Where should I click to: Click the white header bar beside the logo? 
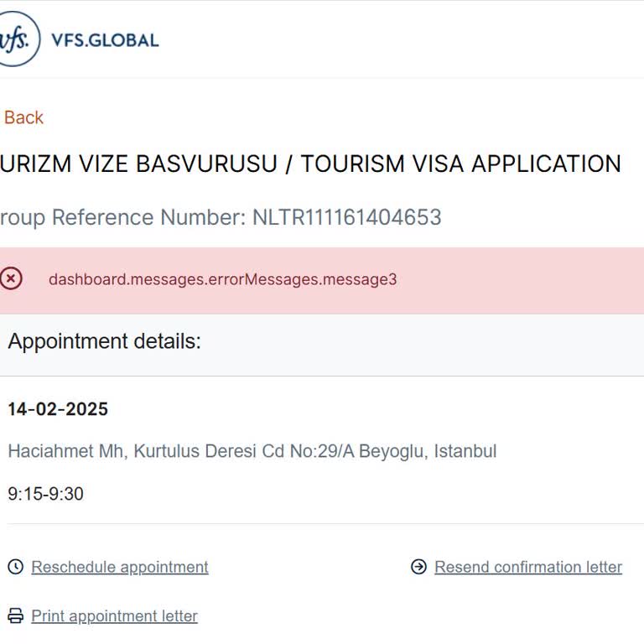coord(402,39)
